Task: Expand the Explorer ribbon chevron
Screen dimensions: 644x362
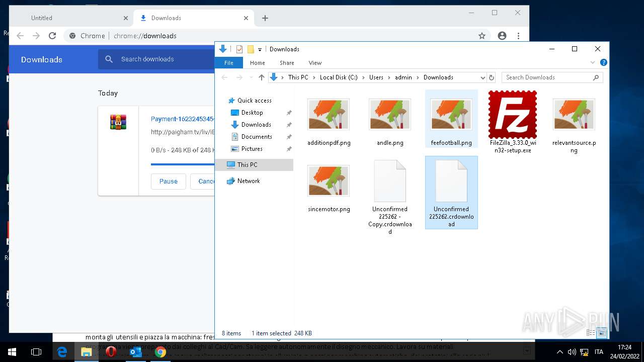Action: pyautogui.click(x=593, y=62)
